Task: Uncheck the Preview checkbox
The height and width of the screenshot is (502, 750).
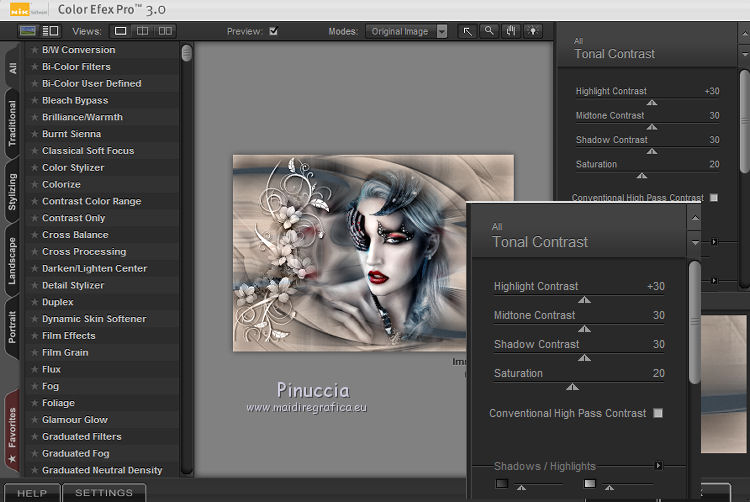Action: point(273,31)
